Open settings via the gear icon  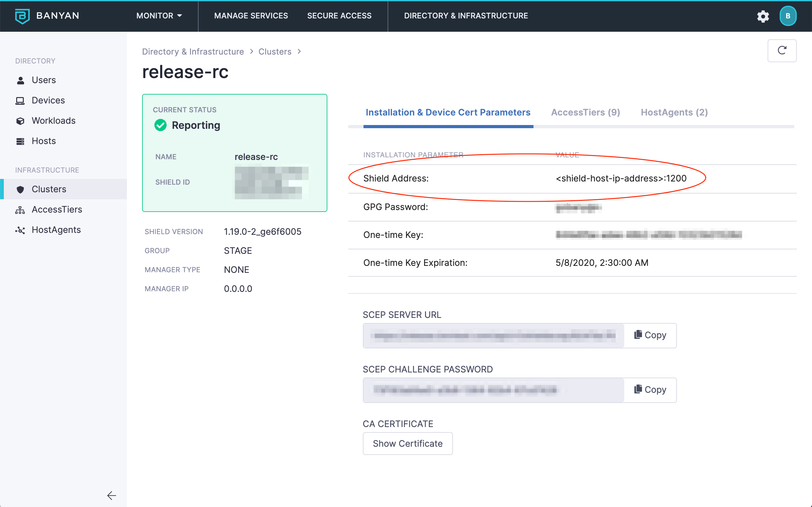pyautogui.click(x=763, y=16)
